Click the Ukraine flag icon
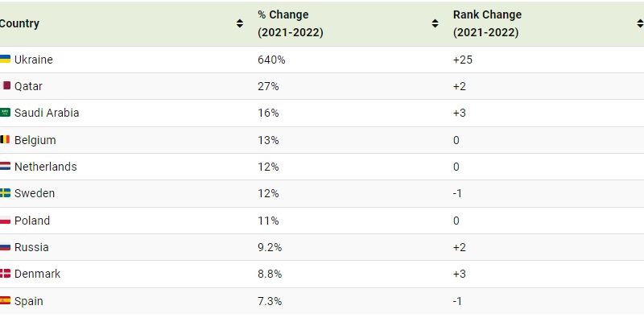Viewport: 644px width, 322px height. point(5,60)
